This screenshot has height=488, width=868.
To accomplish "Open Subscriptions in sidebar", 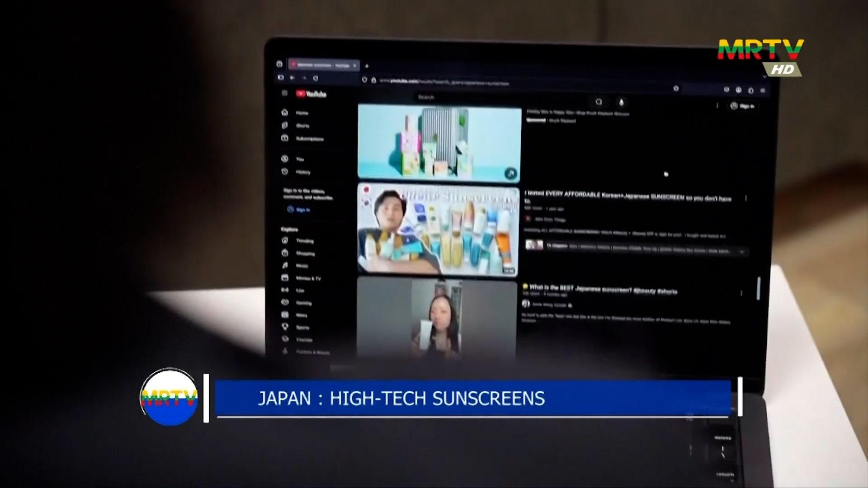I will click(x=303, y=139).
